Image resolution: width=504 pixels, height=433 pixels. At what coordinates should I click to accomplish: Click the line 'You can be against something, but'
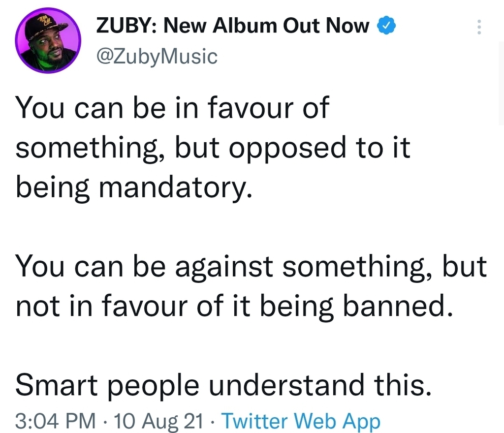[251, 266]
